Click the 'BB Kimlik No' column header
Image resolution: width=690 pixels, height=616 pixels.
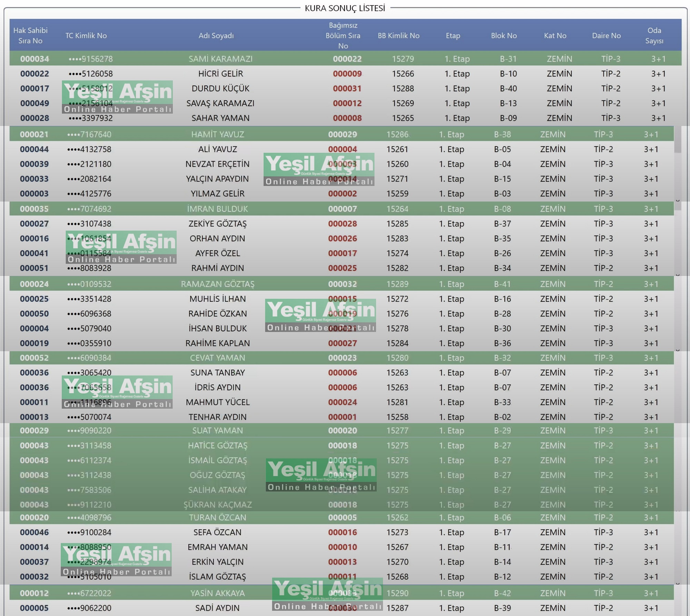398,36
